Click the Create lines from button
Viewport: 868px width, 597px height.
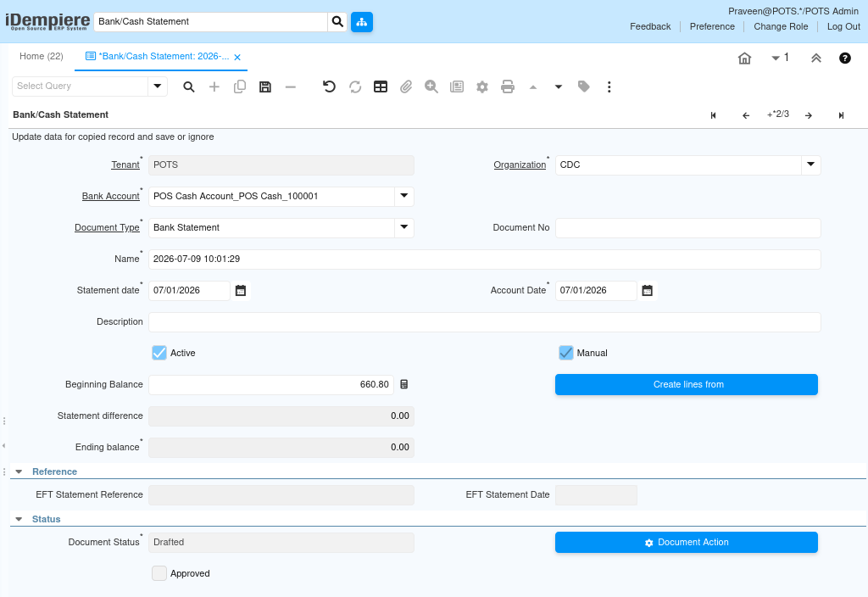(687, 385)
